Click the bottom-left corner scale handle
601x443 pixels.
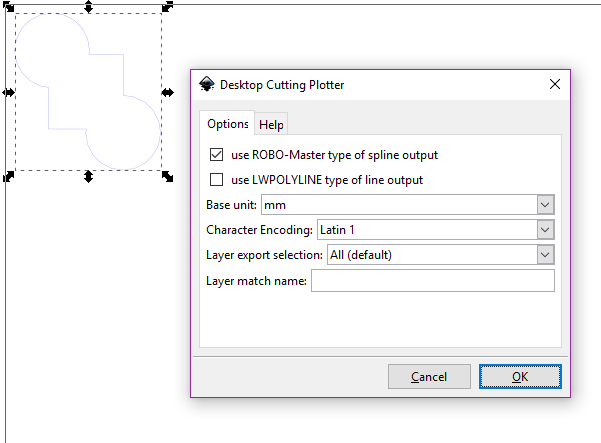[x=8, y=177]
